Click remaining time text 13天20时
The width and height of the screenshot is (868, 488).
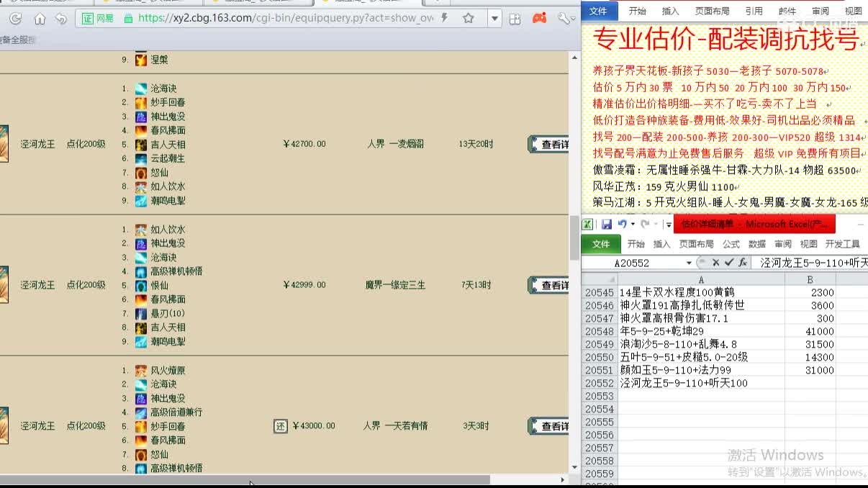click(x=476, y=144)
